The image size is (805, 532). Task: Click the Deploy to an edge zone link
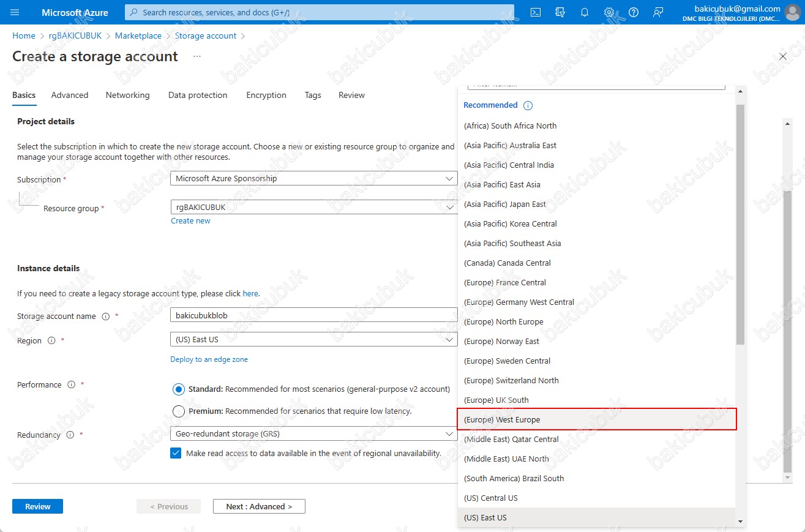209,359
